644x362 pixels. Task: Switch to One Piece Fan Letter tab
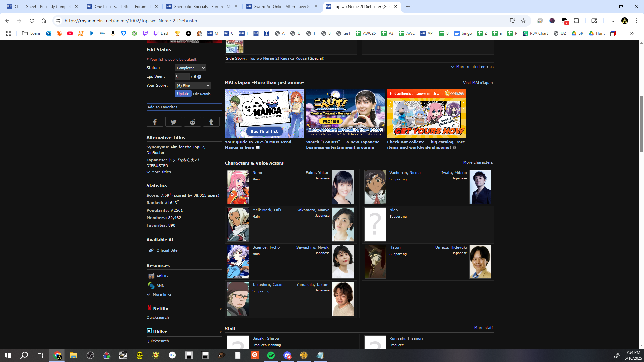pos(122,6)
